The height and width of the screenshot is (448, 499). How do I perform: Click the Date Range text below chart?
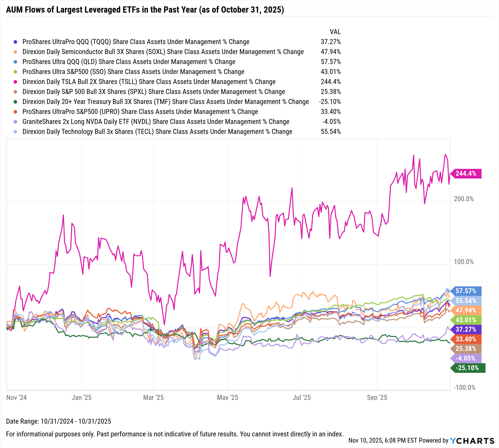point(58,421)
